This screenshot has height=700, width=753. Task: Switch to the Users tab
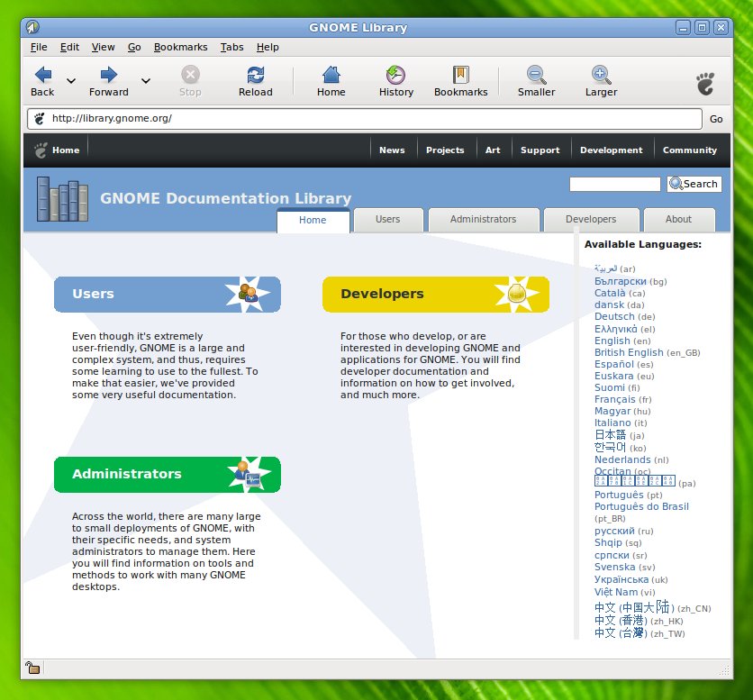point(387,220)
